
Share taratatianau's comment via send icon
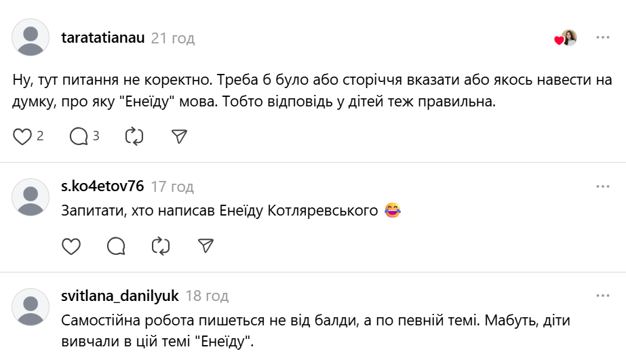tap(179, 136)
